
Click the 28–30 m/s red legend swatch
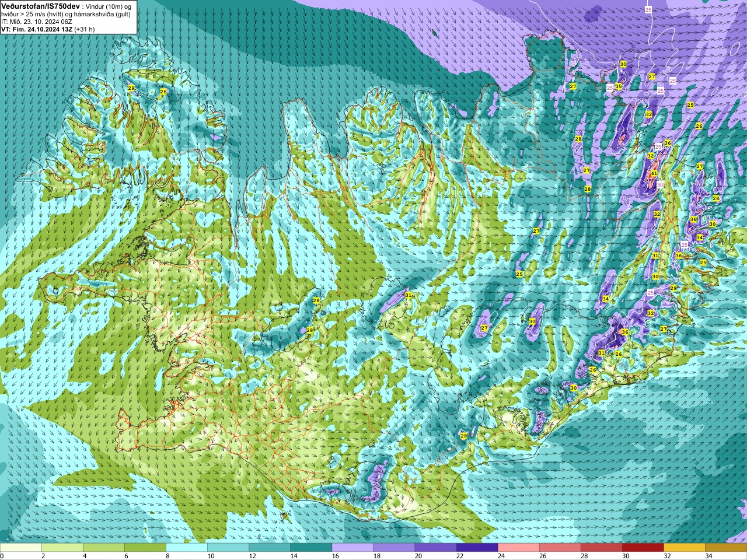coord(601,548)
